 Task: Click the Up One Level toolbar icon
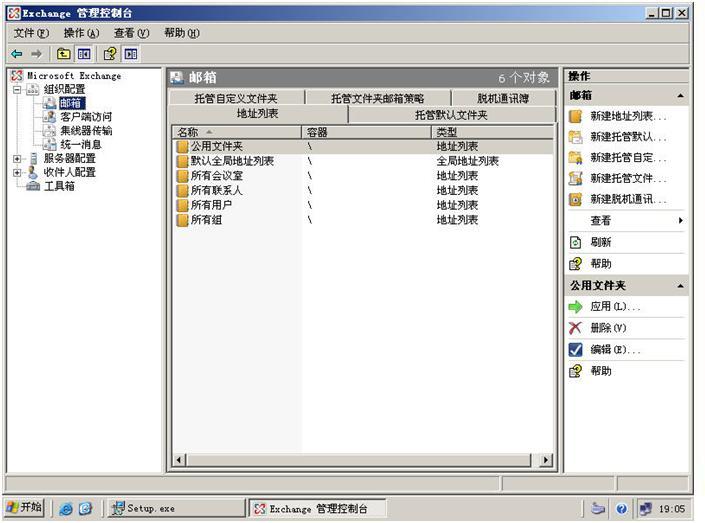pyautogui.click(x=63, y=54)
